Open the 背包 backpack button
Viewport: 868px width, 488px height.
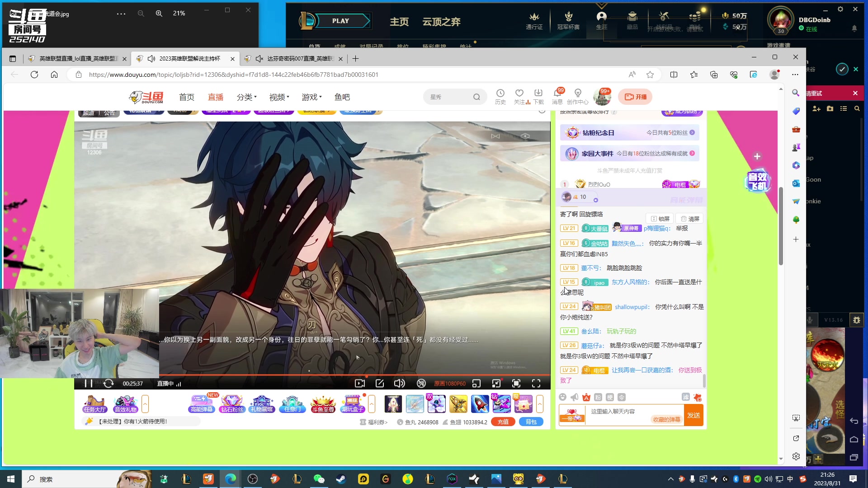click(x=531, y=422)
